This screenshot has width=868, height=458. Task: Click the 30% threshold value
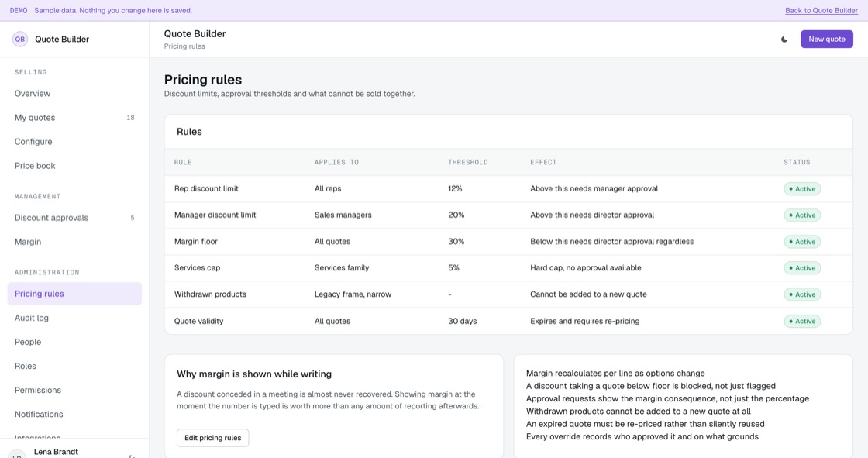[x=456, y=242]
